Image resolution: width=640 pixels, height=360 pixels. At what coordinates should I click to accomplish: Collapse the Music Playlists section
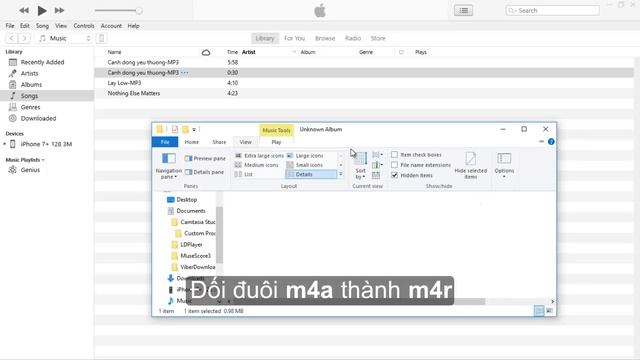(43, 160)
